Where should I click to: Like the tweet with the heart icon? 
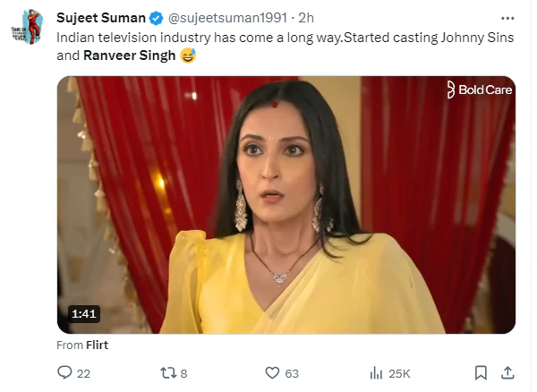pyautogui.click(x=273, y=372)
